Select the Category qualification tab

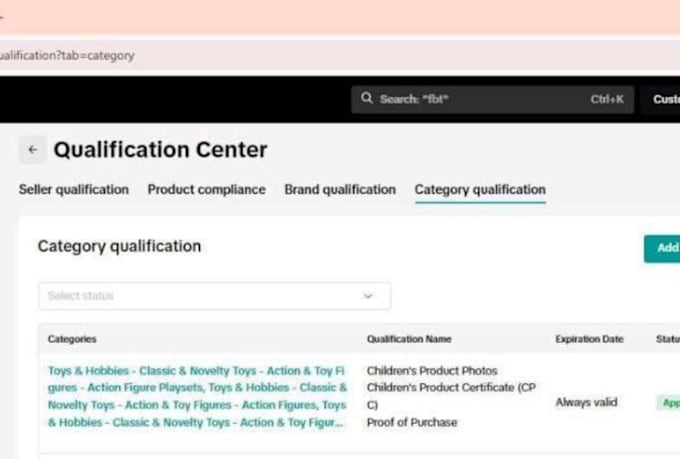click(480, 190)
